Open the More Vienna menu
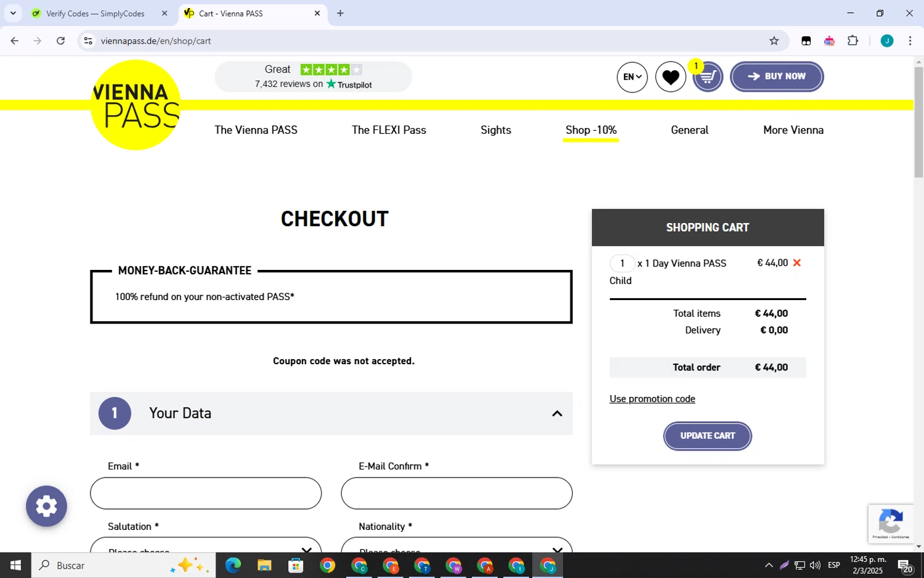This screenshot has width=924, height=578. (793, 130)
